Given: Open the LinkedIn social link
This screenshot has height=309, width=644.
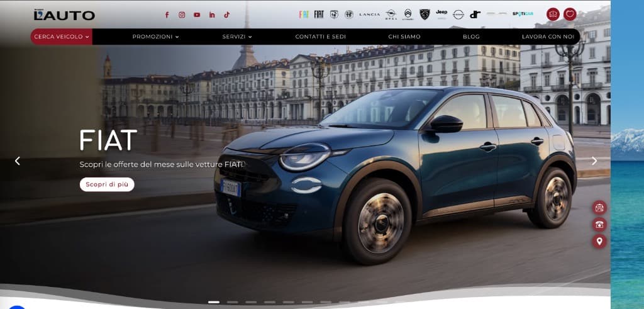Looking at the screenshot, I should 212,15.
